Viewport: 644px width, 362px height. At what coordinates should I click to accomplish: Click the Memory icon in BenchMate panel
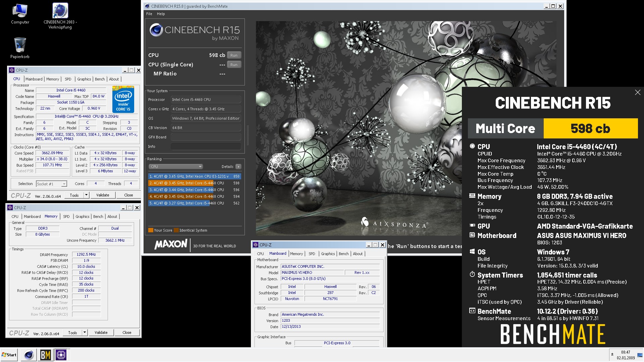pyautogui.click(x=472, y=196)
